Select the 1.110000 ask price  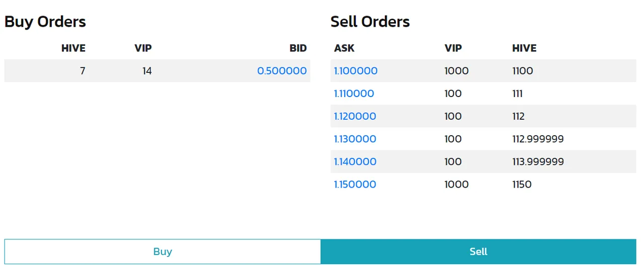pyautogui.click(x=354, y=94)
